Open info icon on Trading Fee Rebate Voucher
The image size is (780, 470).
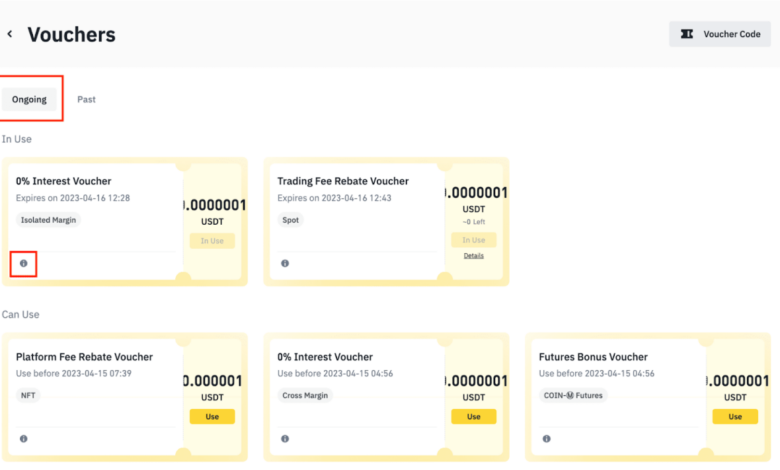point(285,263)
